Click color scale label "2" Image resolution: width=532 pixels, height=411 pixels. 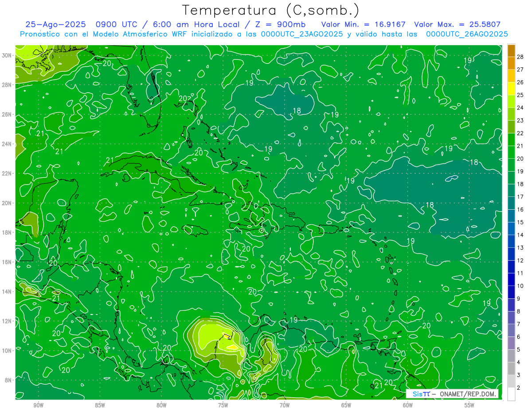point(518,388)
